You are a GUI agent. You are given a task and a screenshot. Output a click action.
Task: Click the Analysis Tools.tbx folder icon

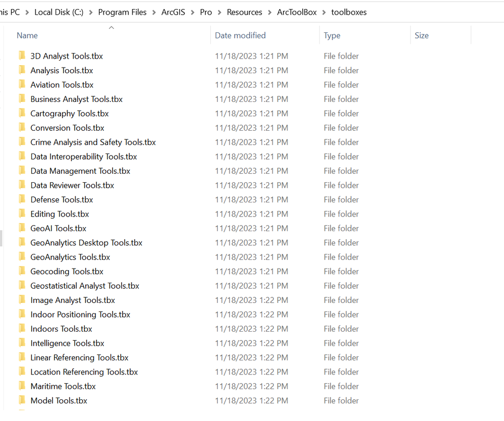[22, 70]
